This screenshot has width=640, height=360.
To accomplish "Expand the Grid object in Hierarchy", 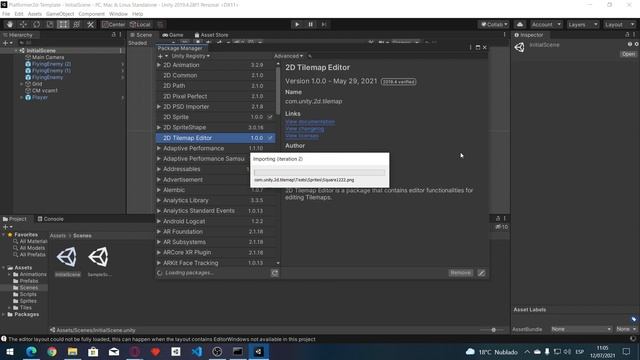I will (x=22, y=84).
